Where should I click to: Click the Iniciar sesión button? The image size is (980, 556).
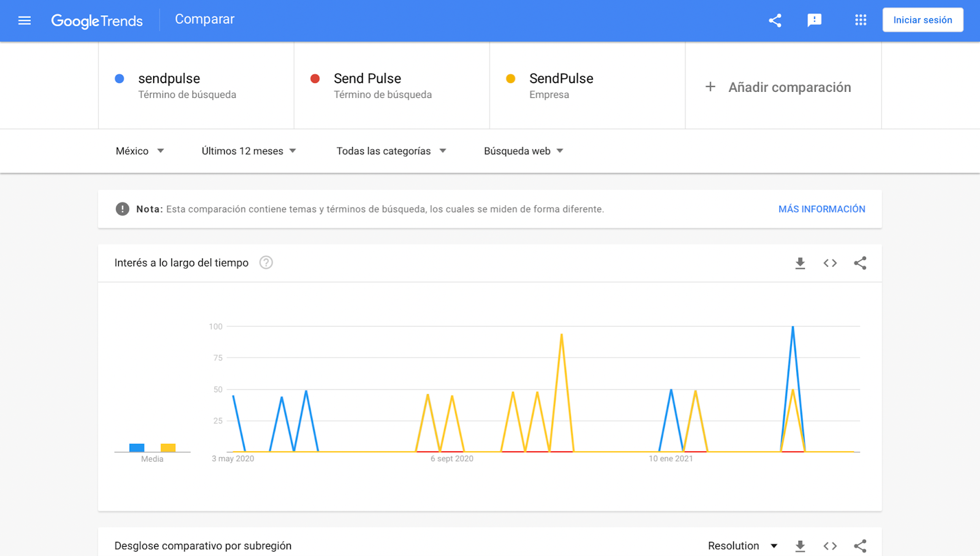coord(922,20)
